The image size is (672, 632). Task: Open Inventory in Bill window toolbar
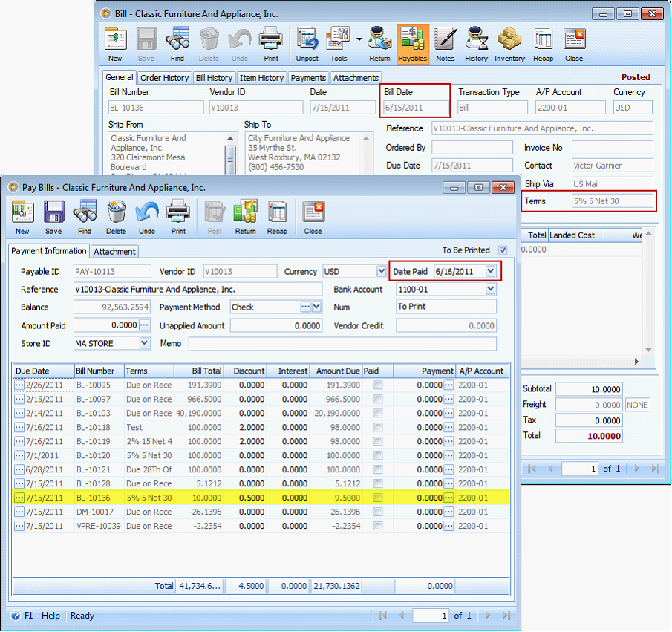point(509,45)
